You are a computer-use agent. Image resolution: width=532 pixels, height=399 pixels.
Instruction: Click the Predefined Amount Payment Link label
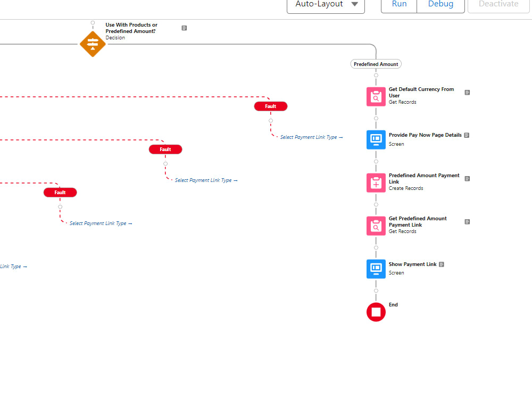(x=424, y=178)
